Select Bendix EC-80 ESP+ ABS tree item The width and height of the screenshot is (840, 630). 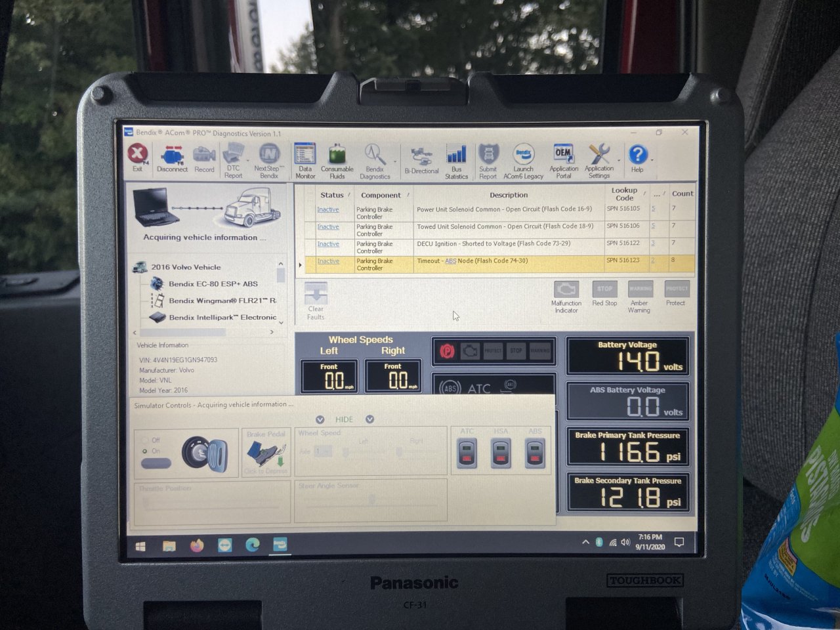pos(213,284)
